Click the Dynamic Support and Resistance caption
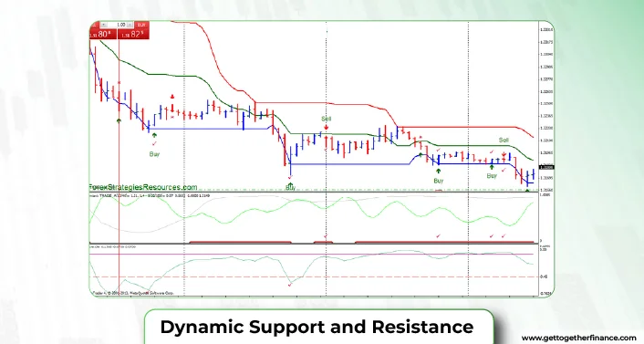The height and width of the screenshot is (344, 644). click(x=317, y=328)
